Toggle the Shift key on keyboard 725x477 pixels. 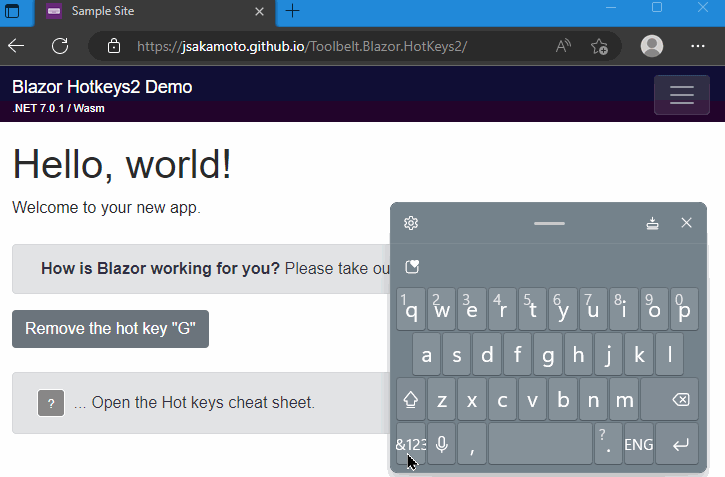[411, 399]
